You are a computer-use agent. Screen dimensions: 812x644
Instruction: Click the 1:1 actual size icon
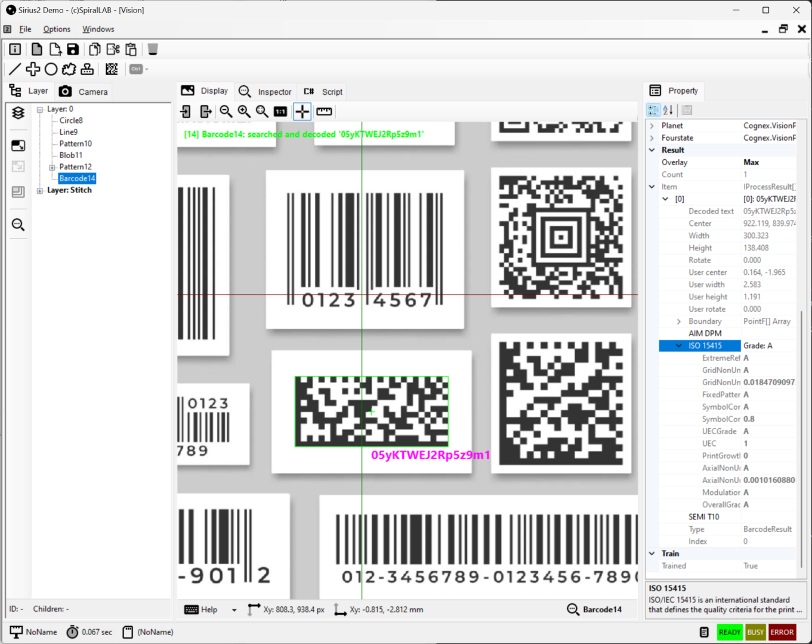pos(280,112)
